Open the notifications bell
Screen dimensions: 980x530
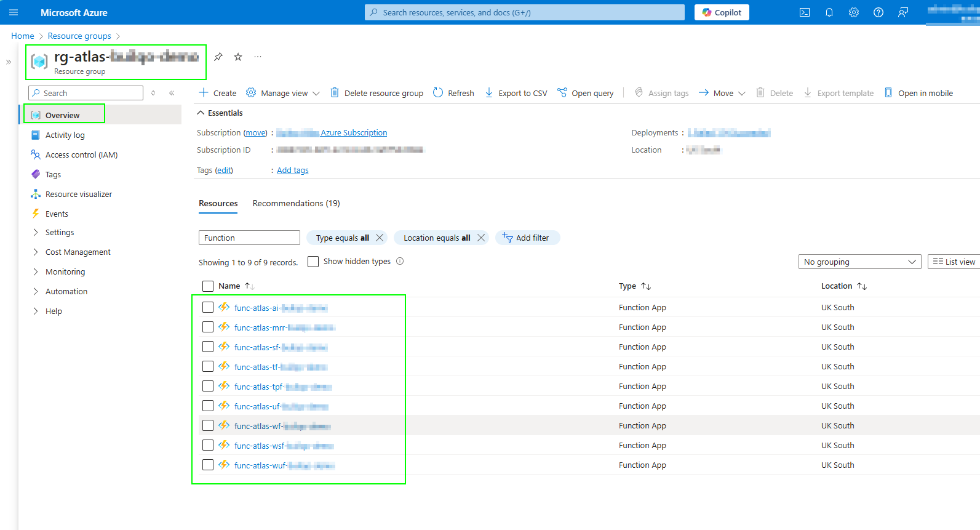point(829,12)
